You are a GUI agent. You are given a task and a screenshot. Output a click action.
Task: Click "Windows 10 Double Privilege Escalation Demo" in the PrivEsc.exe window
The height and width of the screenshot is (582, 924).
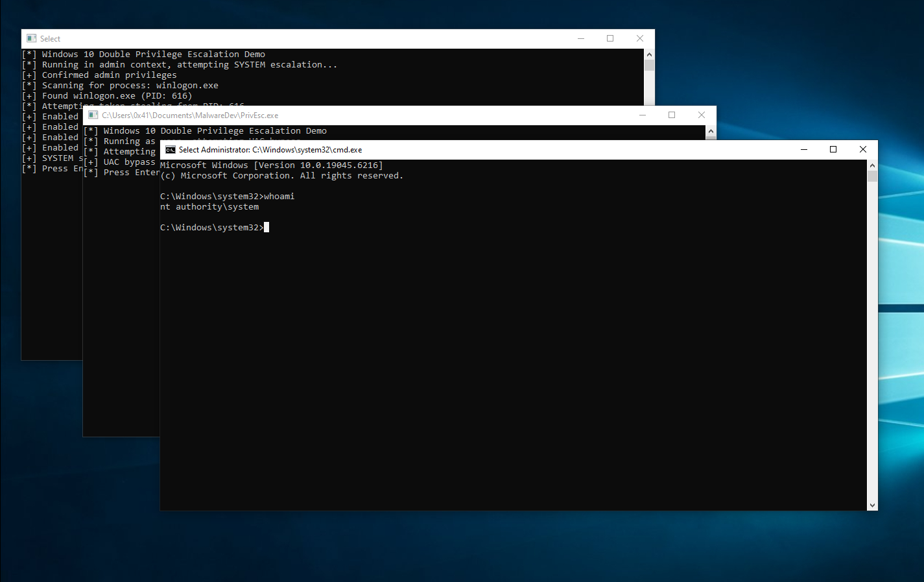[215, 131]
